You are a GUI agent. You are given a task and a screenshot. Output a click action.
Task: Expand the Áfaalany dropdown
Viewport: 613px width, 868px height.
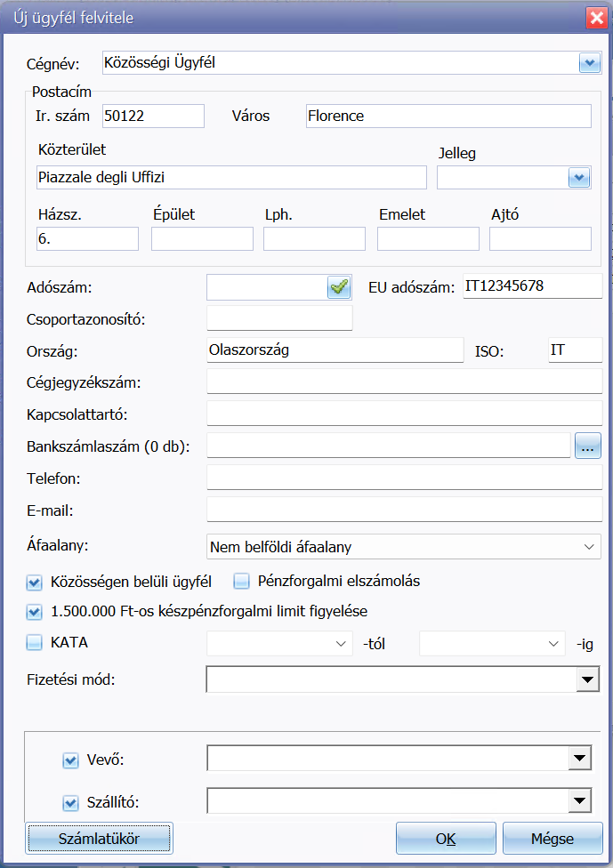pos(589,546)
